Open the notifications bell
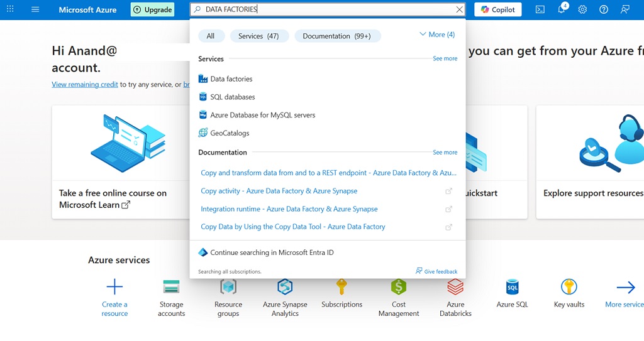This screenshot has height=341, width=644. (x=562, y=9)
